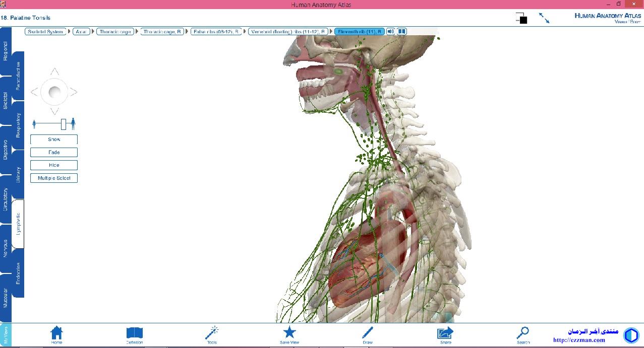The image size is (644, 348).
Task: Enable Multiple Select mode
Action: coord(54,178)
